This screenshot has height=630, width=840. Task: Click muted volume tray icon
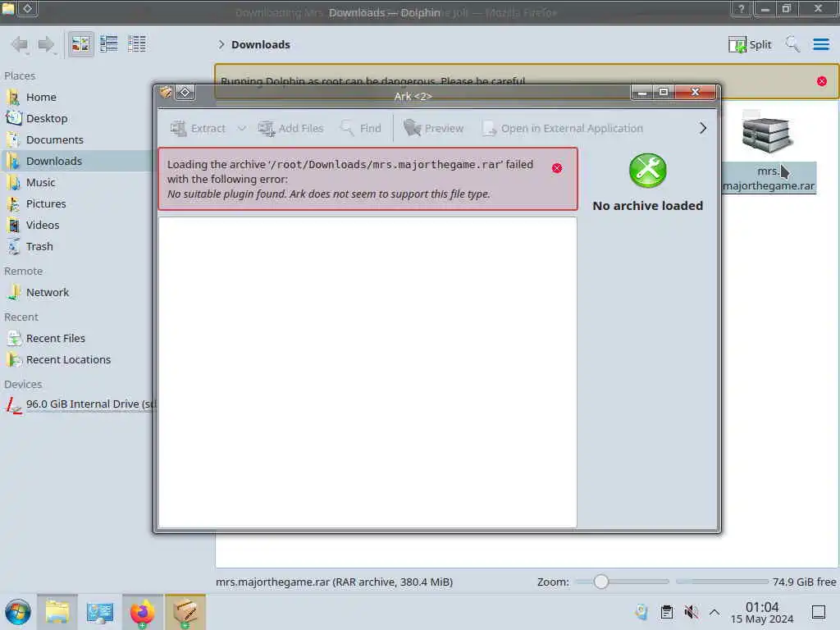691,612
